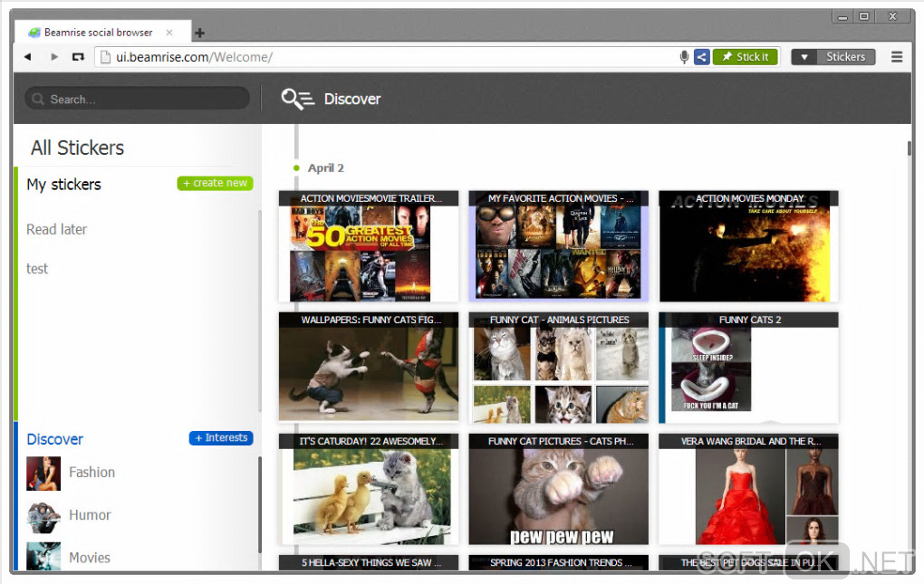Viewport: 924px width, 584px height.
Task: Click the Fashion interest thumbnail icon
Action: 43,474
